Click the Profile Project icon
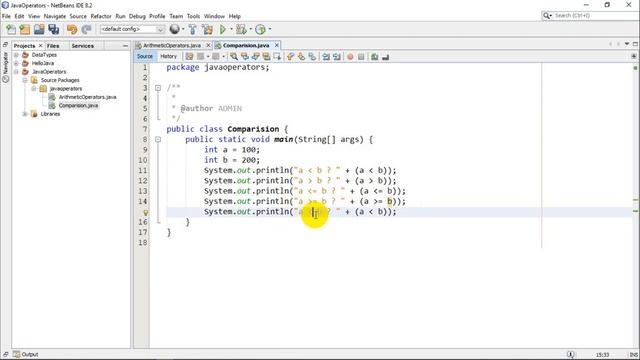 260,29
